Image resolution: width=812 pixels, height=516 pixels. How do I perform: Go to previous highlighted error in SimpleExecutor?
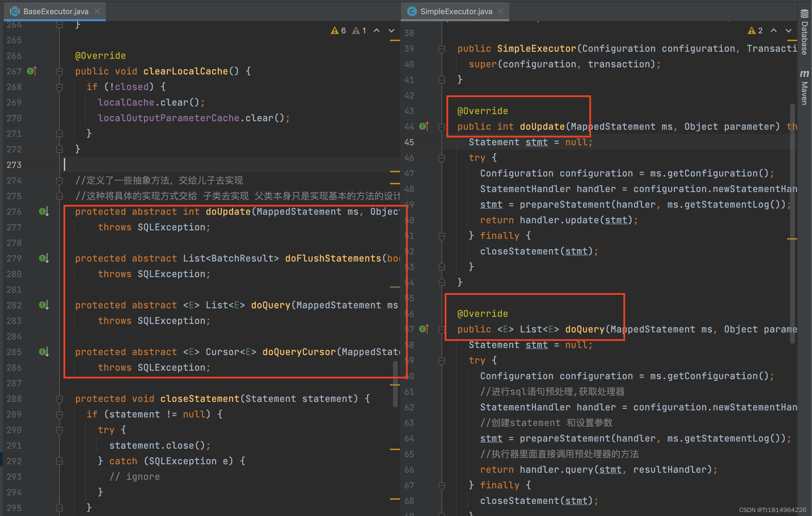(x=774, y=31)
